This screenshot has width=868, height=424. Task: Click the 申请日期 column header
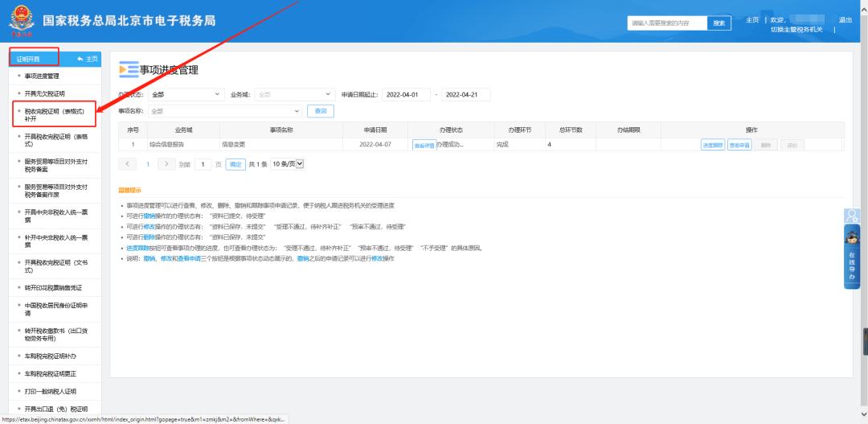click(375, 130)
